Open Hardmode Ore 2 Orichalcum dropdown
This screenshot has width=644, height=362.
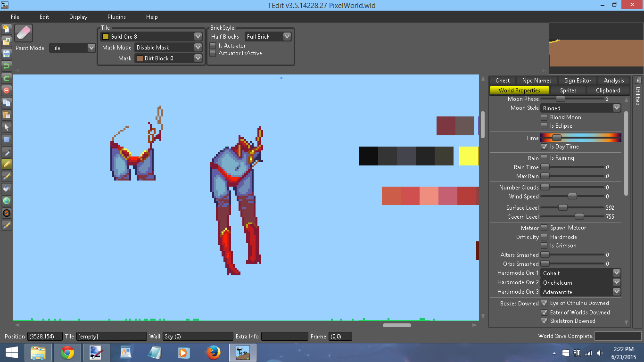(581, 282)
